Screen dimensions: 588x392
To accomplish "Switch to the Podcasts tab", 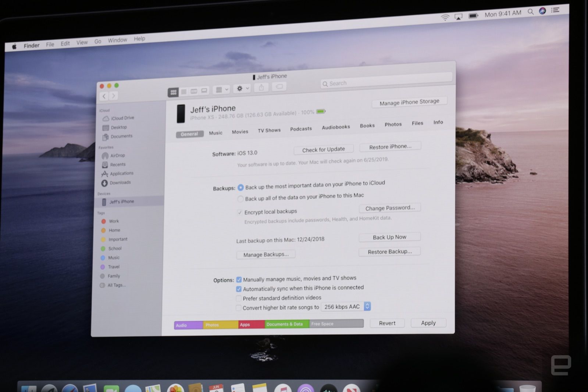I will pos(301,129).
